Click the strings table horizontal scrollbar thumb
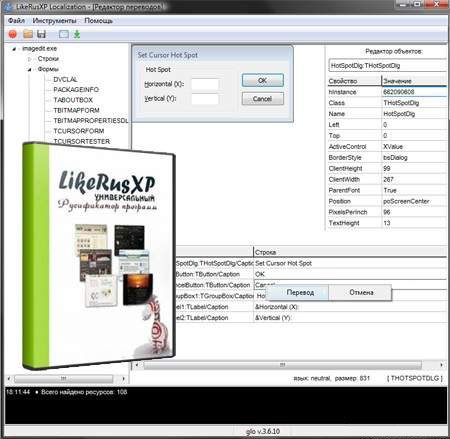 tap(282, 365)
